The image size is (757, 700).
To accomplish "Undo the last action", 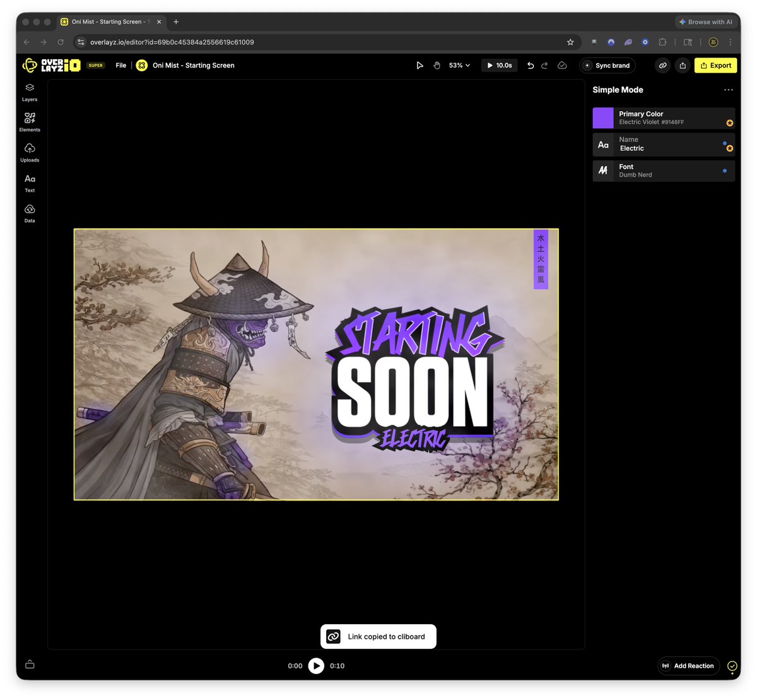I will pos(531,65).
